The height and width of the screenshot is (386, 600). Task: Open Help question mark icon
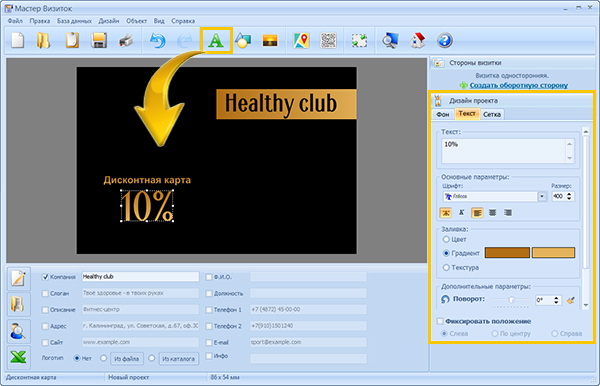(445, 40)
